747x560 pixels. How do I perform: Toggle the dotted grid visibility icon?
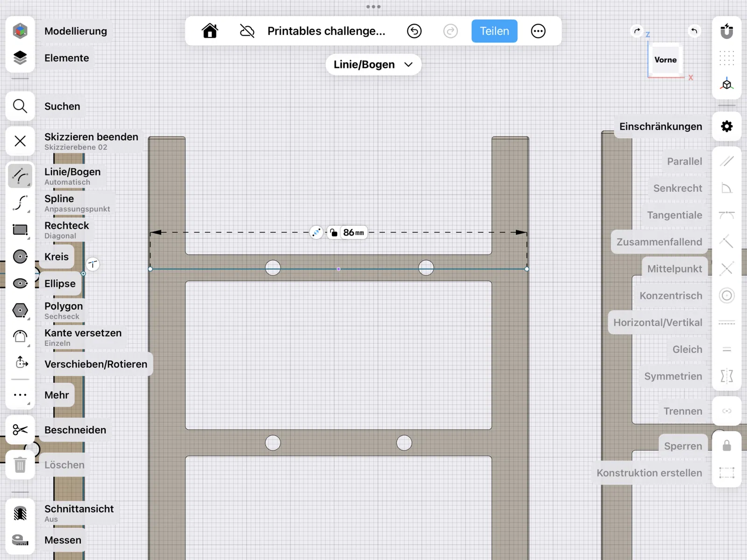[x=726, y=58]
